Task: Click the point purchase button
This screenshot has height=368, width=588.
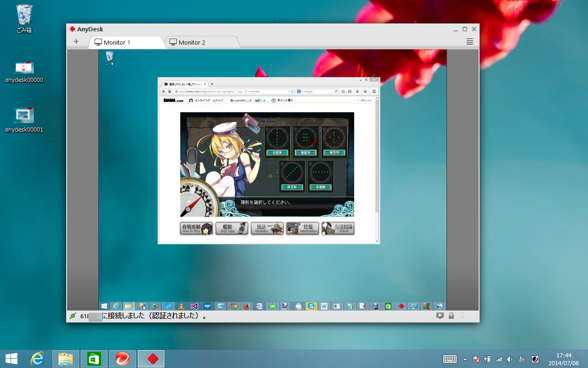Action: point(283,100)
